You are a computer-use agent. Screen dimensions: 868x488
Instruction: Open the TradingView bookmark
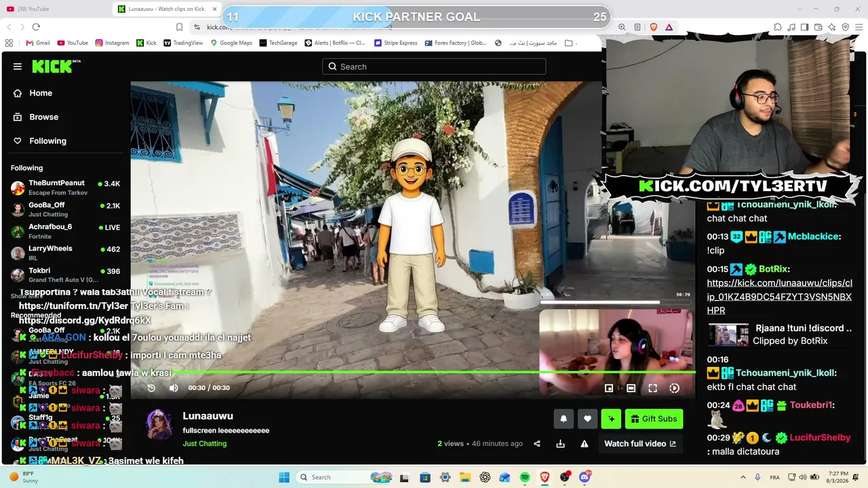point(183,43)
